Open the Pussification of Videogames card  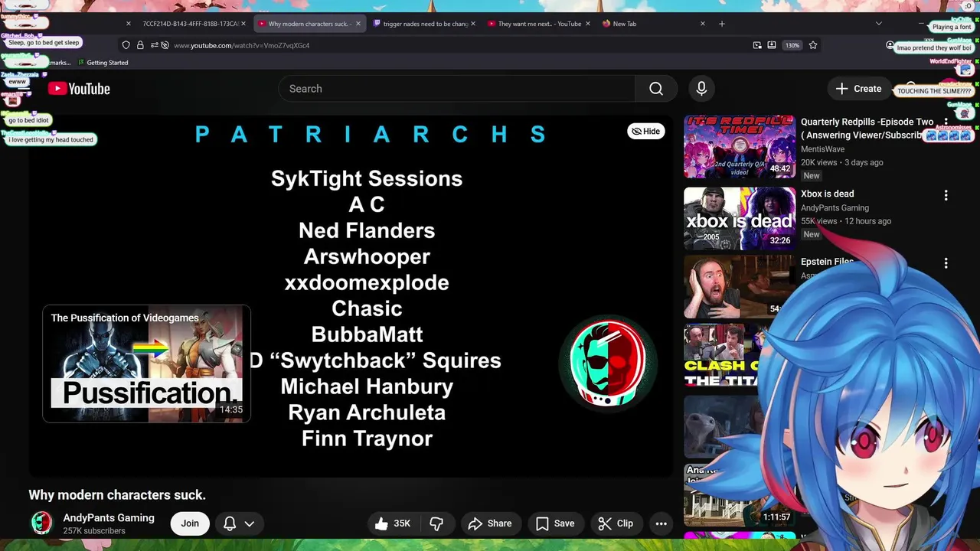pyautogui.click(x=146, y=364)
